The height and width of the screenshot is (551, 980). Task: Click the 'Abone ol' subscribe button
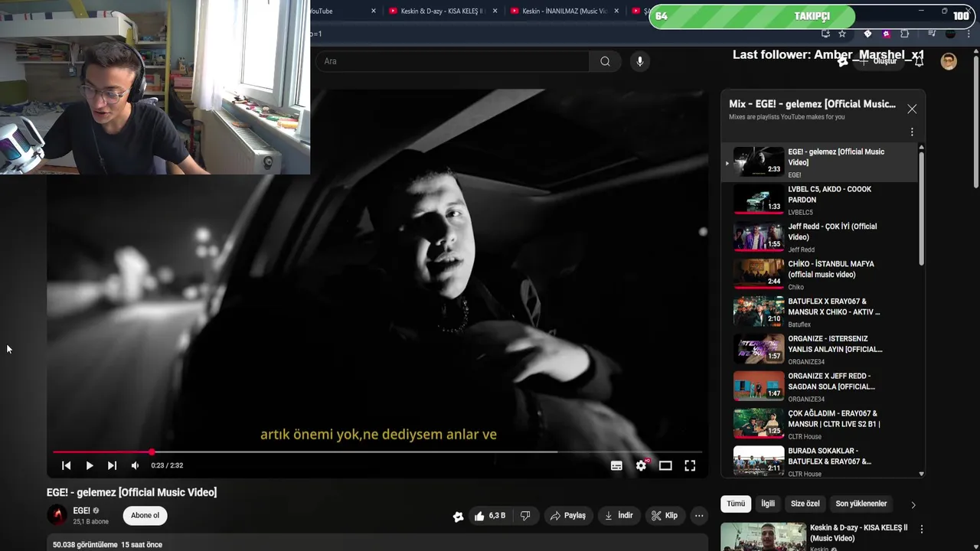click(x=145, y=516)
